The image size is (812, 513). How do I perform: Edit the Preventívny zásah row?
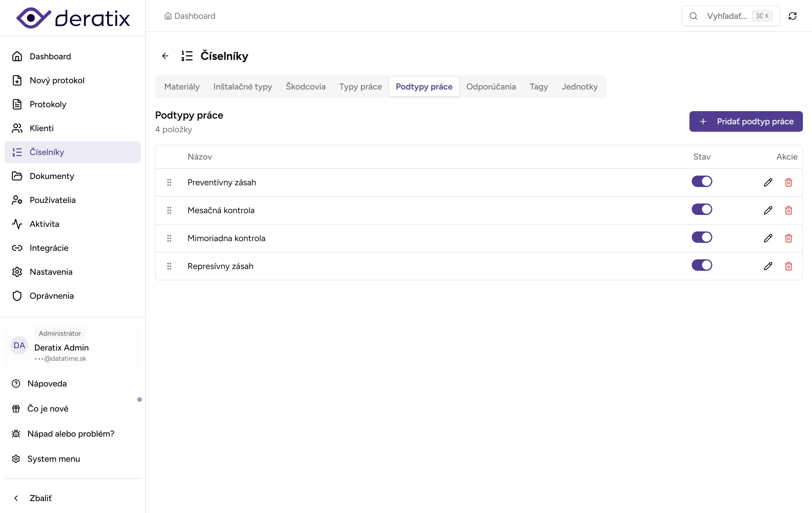click(x=768, y=182)
